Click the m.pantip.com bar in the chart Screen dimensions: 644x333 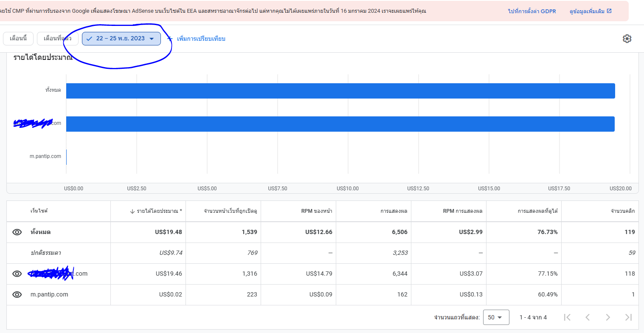point(67,157)
